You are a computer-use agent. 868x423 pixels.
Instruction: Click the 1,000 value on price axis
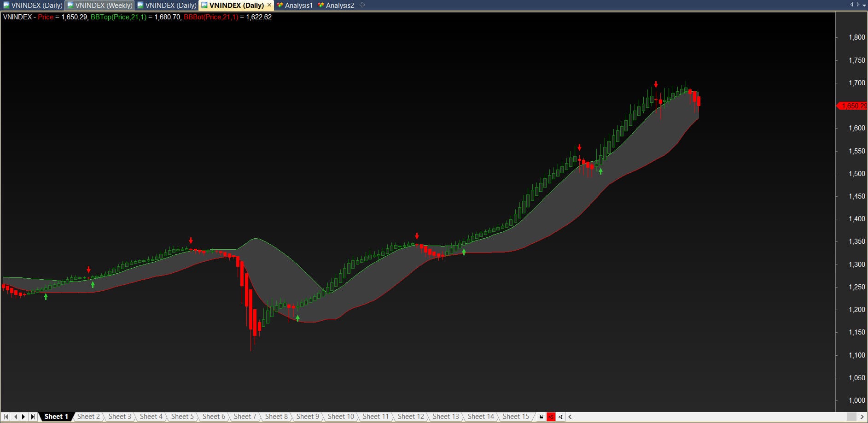point(856,400)
